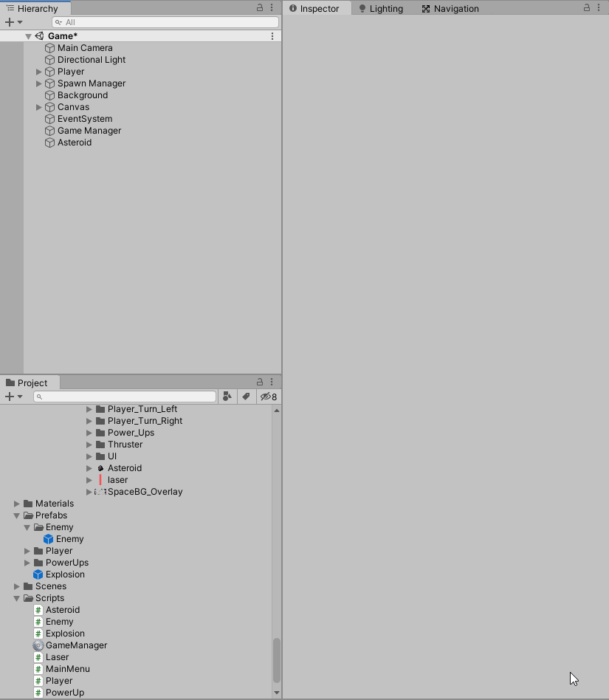Select the Thruster folder
The image size is (609, 700).
coord(125,445)
